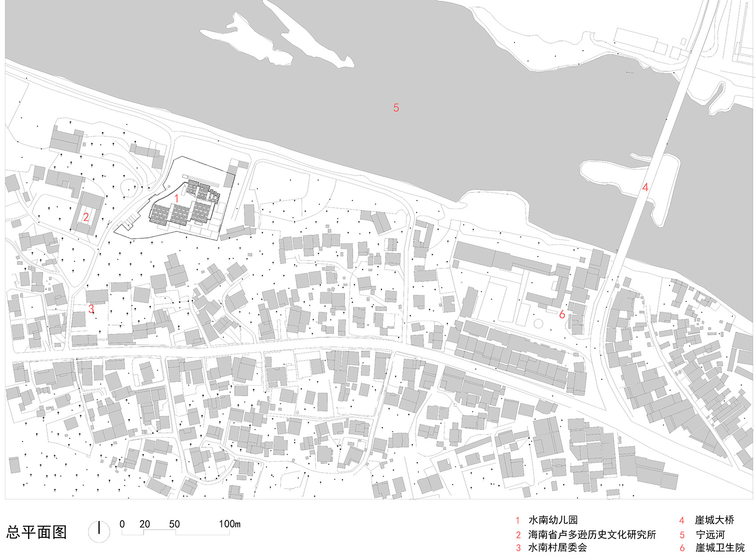
Task: Select red marker 6 at the health center
Action: coord(562,314)
